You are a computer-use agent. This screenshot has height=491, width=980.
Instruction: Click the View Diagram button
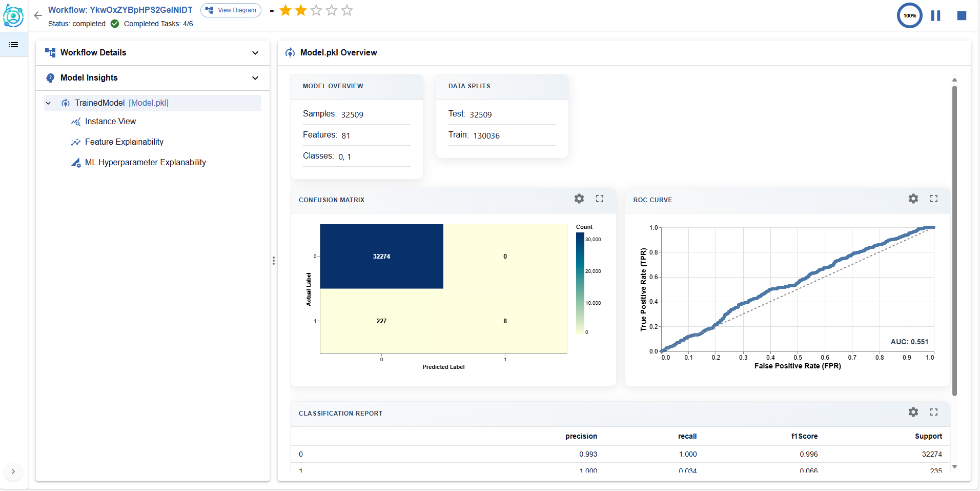(x=231, y=10)
